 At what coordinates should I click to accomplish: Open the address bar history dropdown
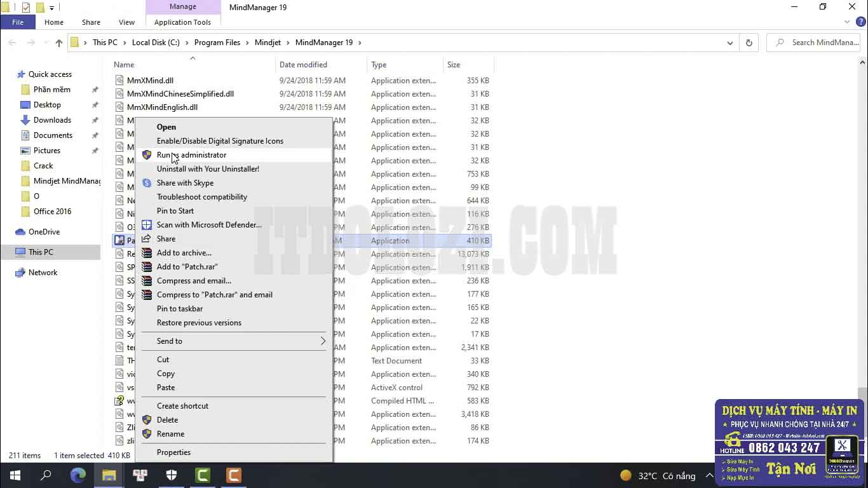(729, 43)
